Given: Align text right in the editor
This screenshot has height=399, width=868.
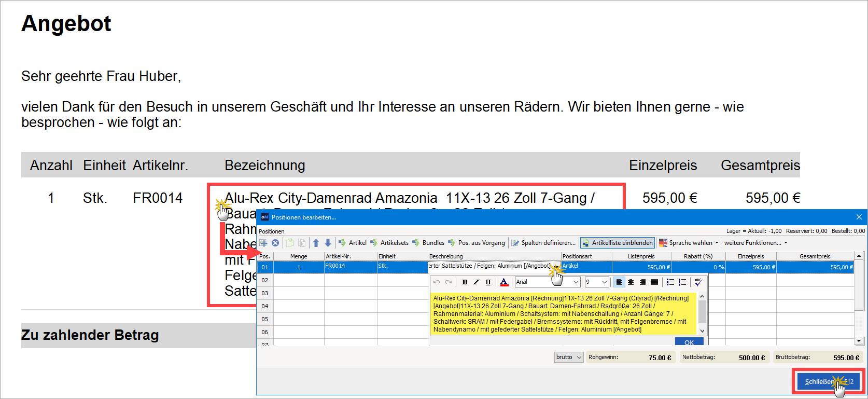Looking at the screenshot, I should click(642, 282).
